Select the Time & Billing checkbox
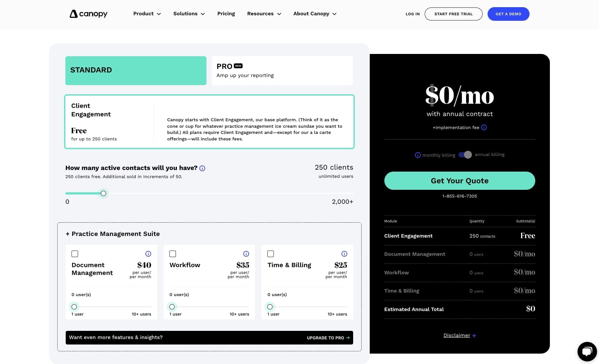599x364 pixels. click(x=271, y=254)
